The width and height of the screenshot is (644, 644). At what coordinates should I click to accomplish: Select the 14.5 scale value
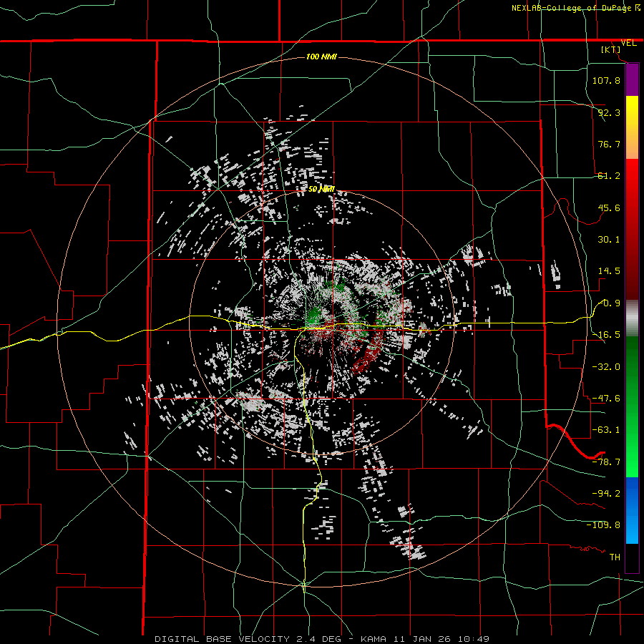(609, 271)
